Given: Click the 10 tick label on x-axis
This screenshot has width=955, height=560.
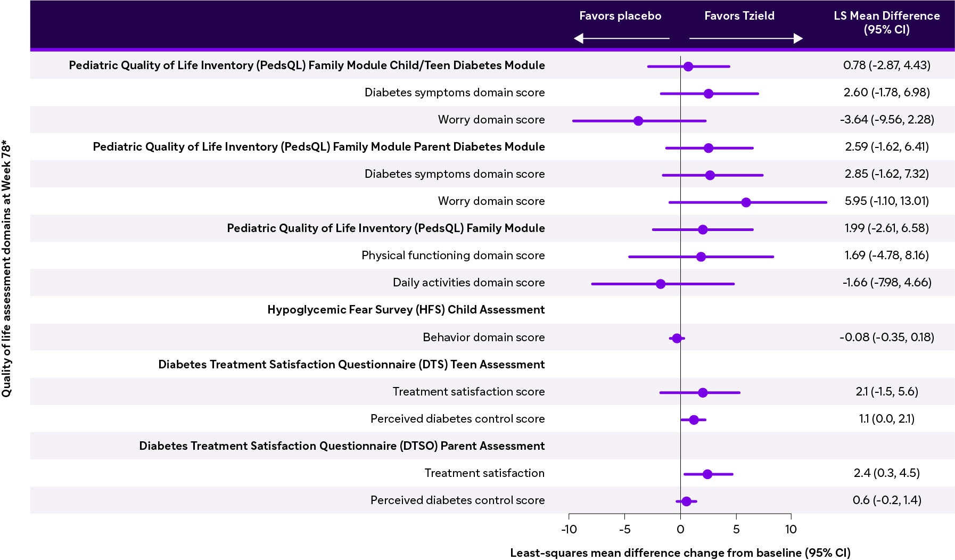Looking at the screenshot, I should [791, 529].
